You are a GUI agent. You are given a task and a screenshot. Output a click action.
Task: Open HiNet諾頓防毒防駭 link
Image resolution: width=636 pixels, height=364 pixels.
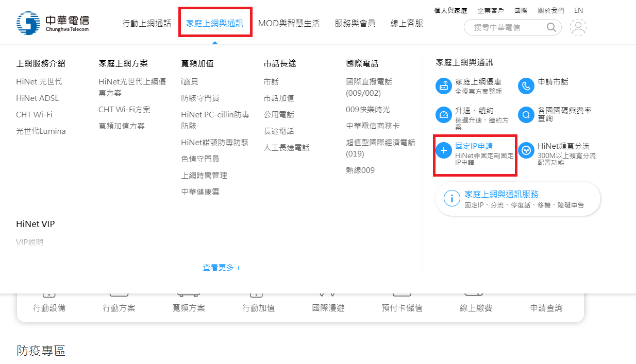tap(215, 143)
